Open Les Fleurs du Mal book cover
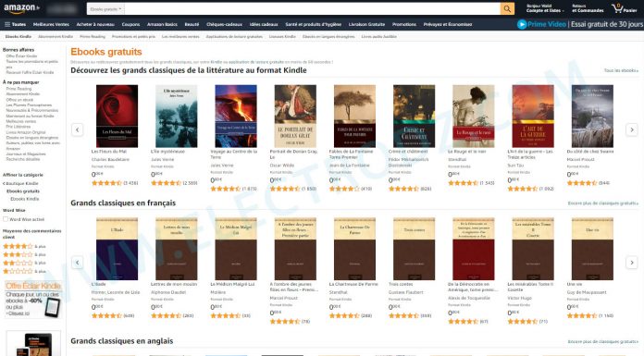The height and width of the screenshot is (356, 644). pos(118,117)
